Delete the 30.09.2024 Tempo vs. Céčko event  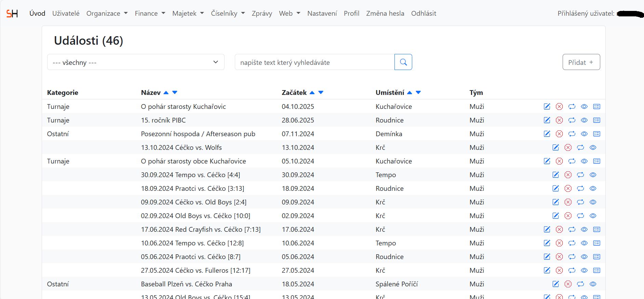coord(568,175)
